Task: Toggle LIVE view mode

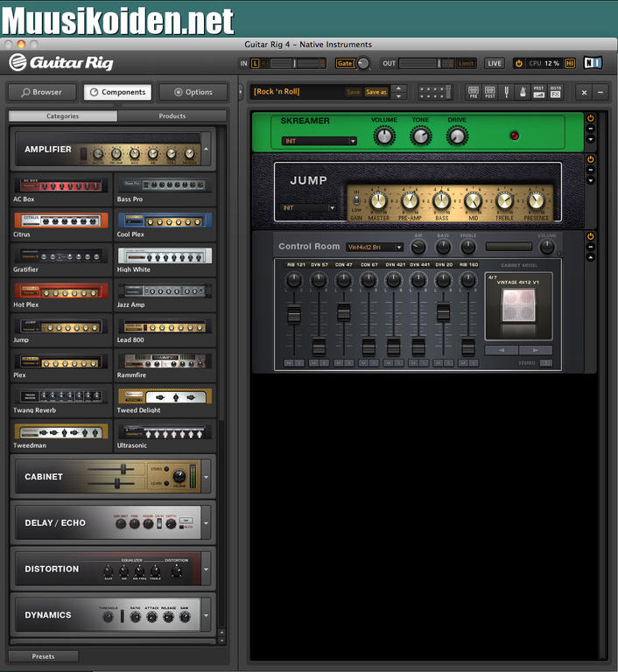Action: click(x=494, y=63)
